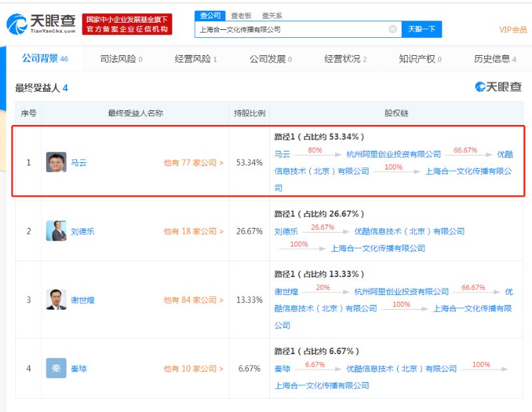Click 上海合一文化传播有限公司 in 刘德乐's chain
Image resolution: width=532 pixels, height=412 pixels.
pos(378,249)
